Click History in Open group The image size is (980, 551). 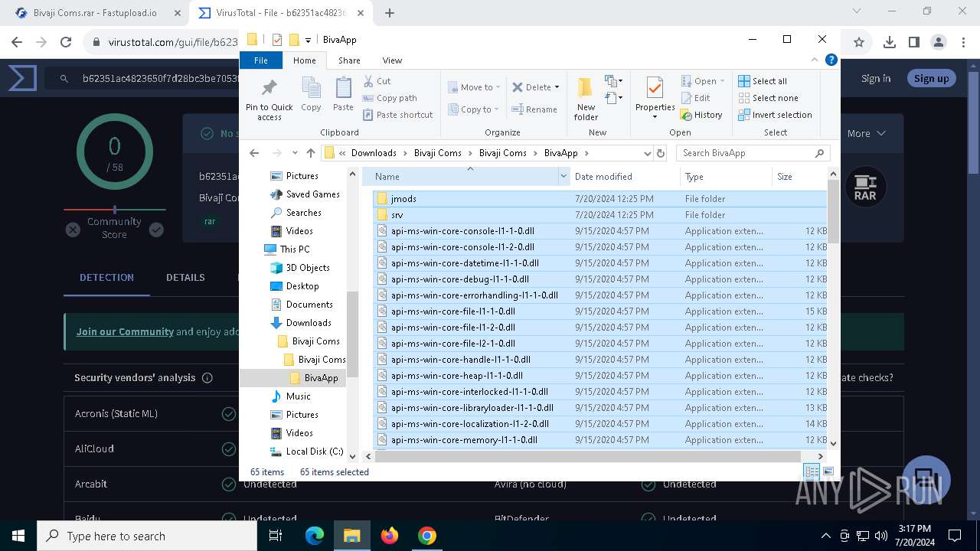tap(701, 115)
